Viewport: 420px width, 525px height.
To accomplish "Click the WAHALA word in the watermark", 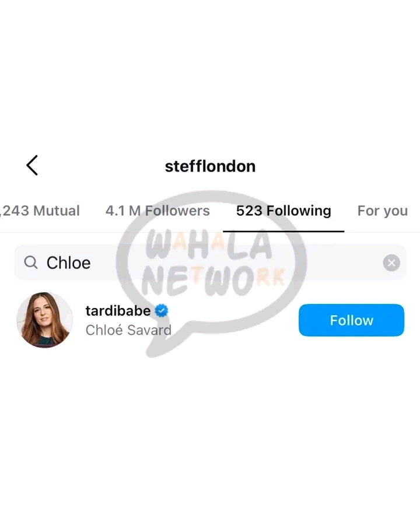I will tap(208, 244).
